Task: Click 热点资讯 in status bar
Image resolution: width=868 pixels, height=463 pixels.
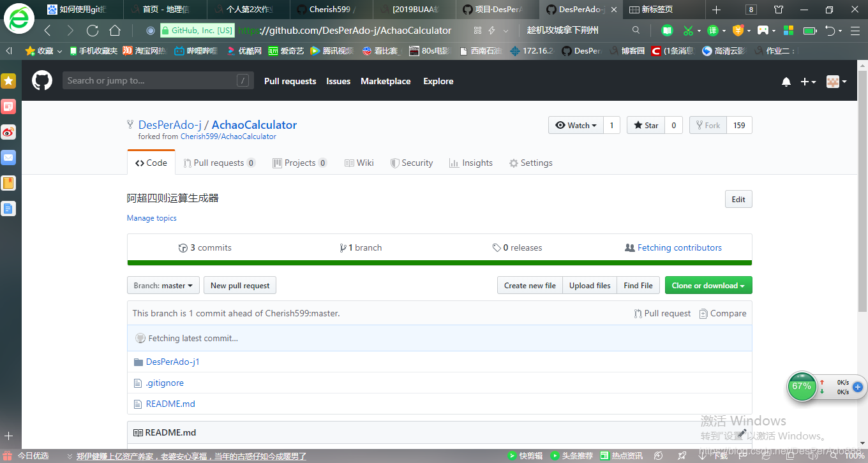Action: click(621, 456)
